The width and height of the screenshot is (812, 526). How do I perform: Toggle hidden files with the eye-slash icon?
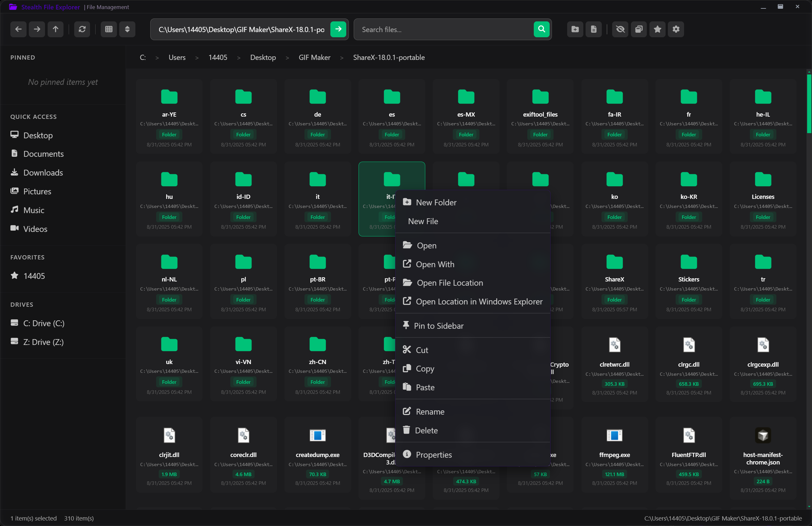[620, 29]
